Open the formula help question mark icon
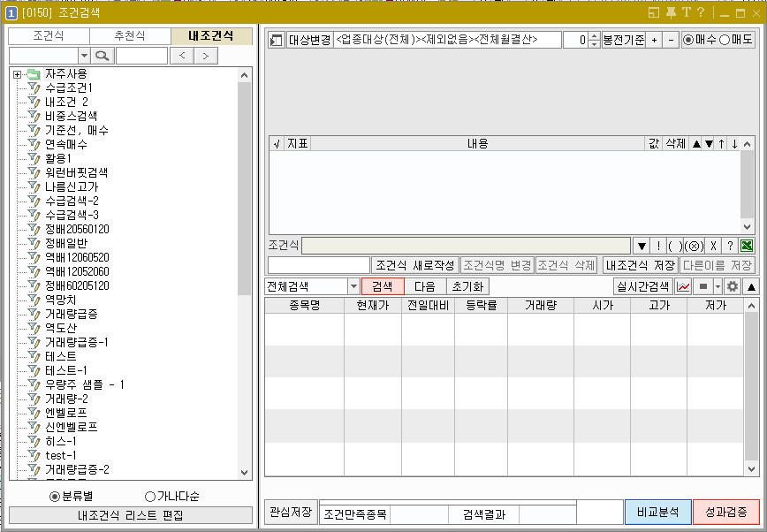The image size is (767, 532). point(731,246)
